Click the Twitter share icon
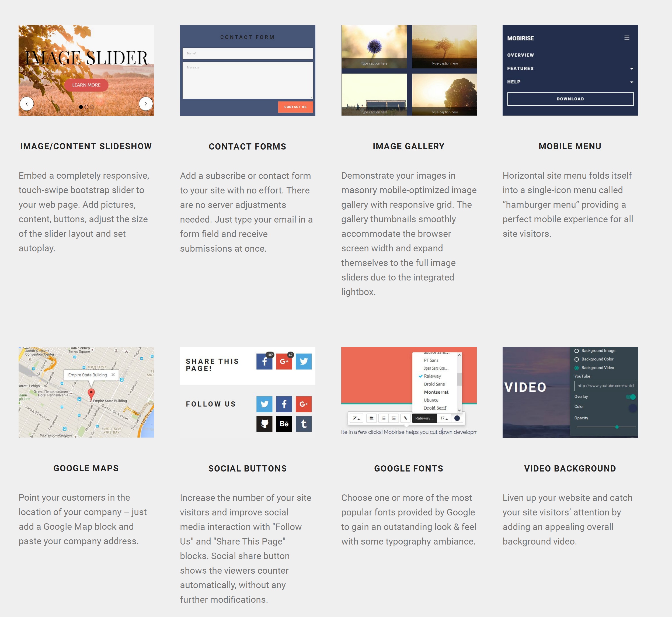 point(304,362)
